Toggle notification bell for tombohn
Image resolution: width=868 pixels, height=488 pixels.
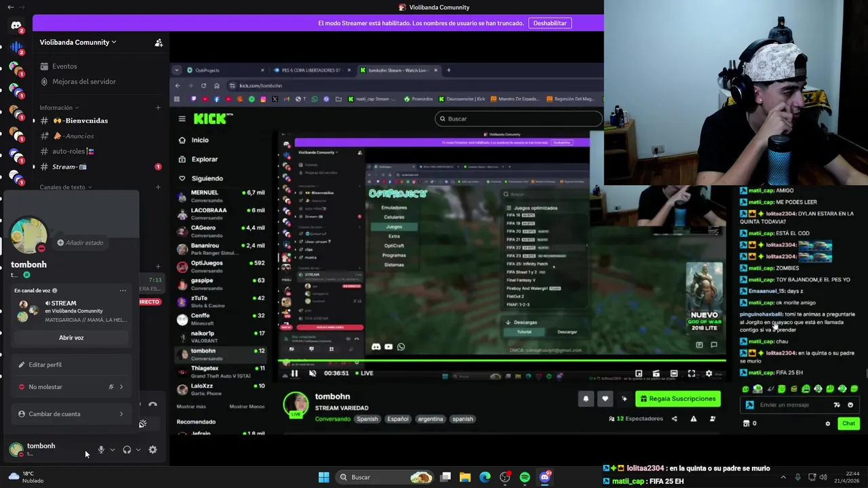click(586, 399)
